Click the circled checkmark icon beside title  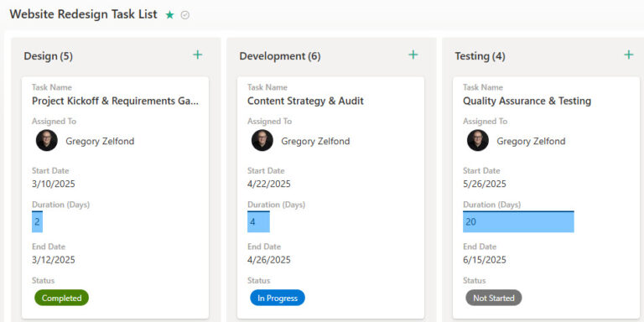click(185, 15)
